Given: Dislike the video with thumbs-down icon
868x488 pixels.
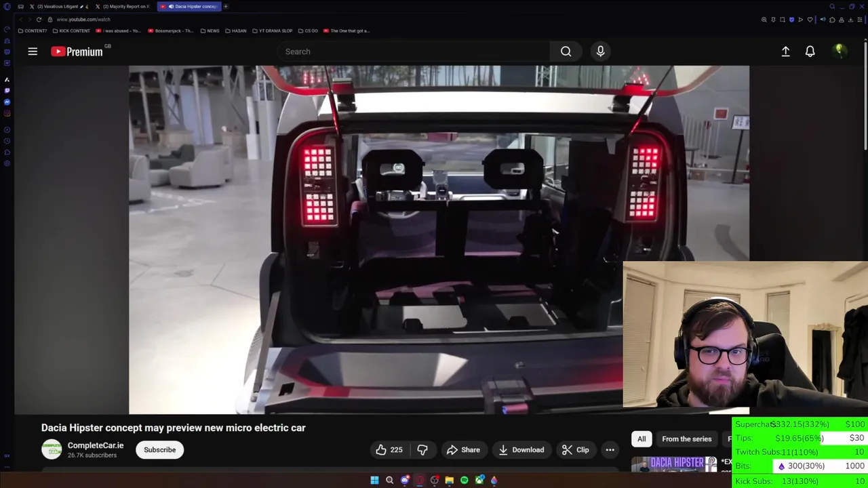Looking at the screenshot, I should [x=422, y=450].
